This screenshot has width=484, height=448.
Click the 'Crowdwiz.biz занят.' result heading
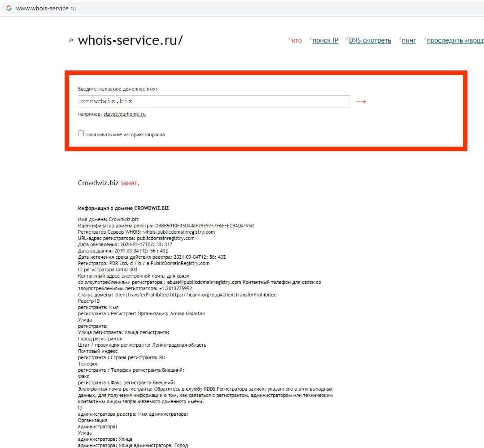109,183
